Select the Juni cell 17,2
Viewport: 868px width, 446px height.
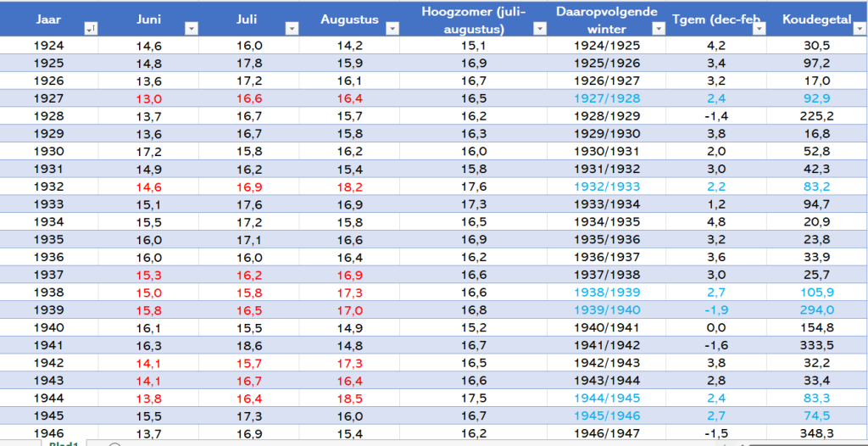click(x=148, y=151)
